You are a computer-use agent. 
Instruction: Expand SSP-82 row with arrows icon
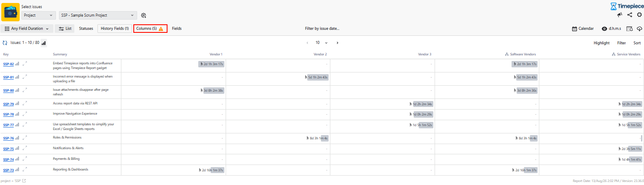point(25,64)
